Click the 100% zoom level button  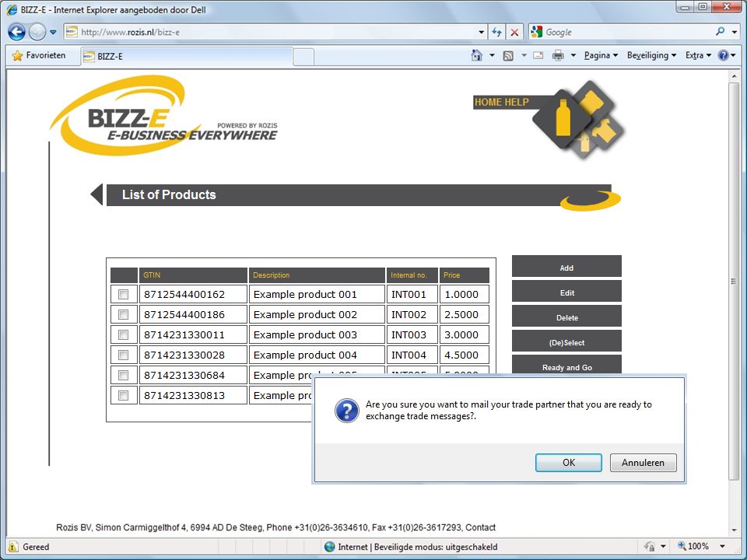693,546
